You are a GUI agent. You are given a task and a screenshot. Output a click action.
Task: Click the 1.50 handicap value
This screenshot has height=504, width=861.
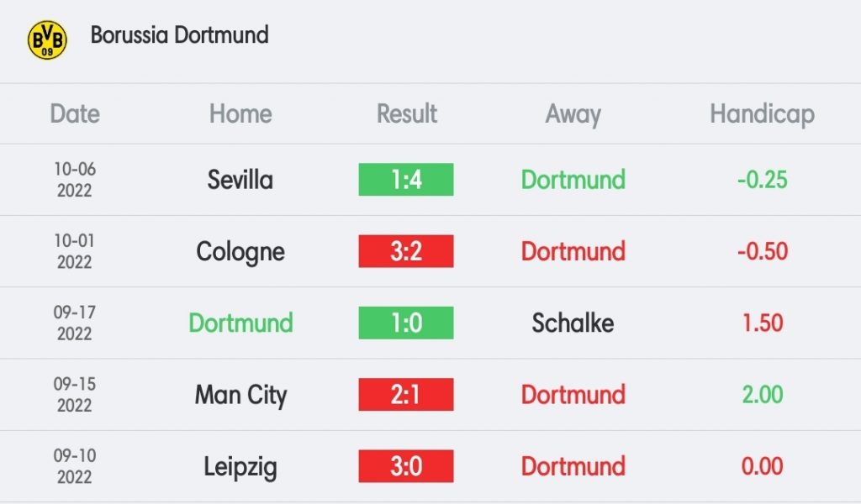pos(762,323)
